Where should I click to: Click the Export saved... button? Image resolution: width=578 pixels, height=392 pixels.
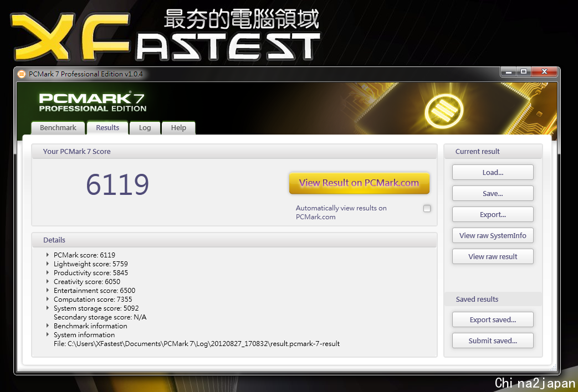coord(493,320)
